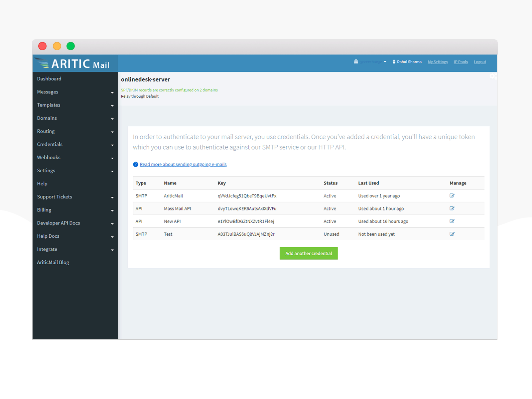Click the user profile icon
Viewport: 532px width, 399px height.
(x=394, y=62)
